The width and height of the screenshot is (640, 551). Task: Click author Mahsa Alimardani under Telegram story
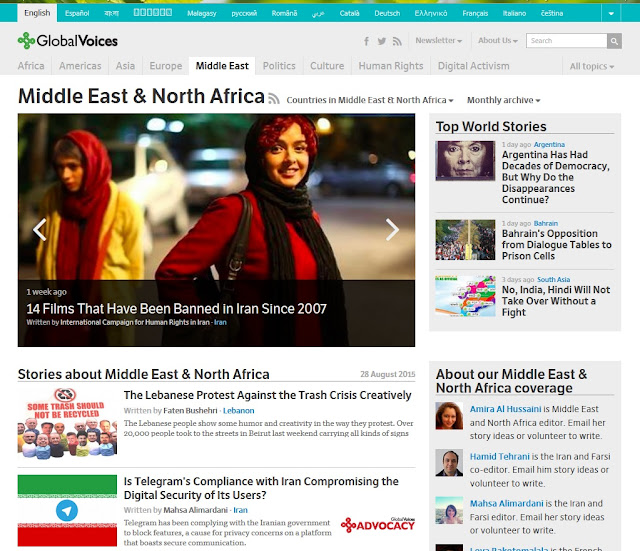pyautogui.click(x=196, y=510)
